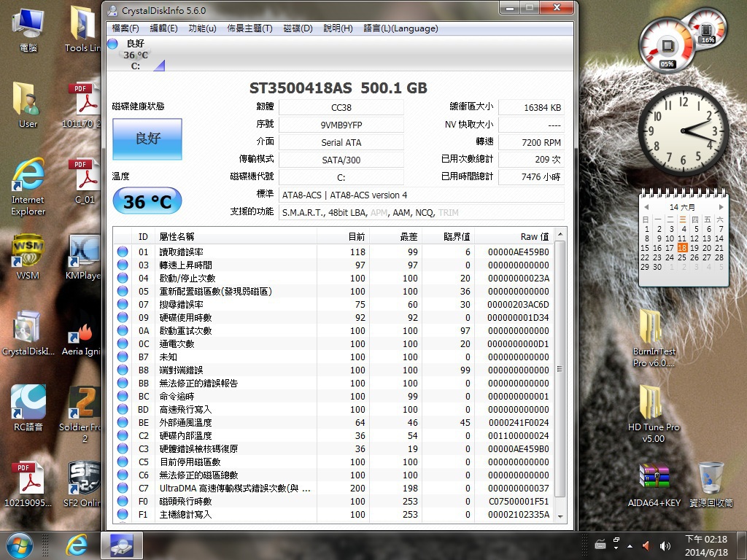Viewport: 747px width, 560px height.
Task: Open the SF2 Online desktop shortcut
Action: (83, 484)
